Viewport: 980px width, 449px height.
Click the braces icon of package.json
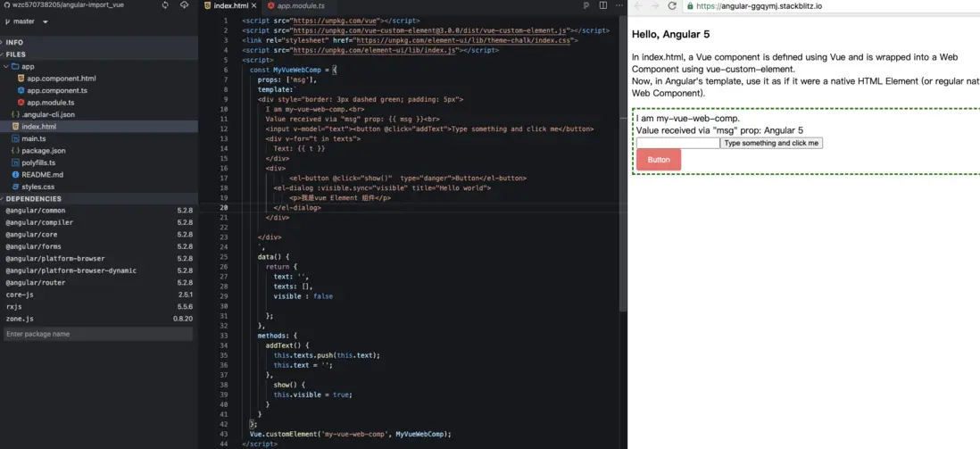[x=16, y=151]
